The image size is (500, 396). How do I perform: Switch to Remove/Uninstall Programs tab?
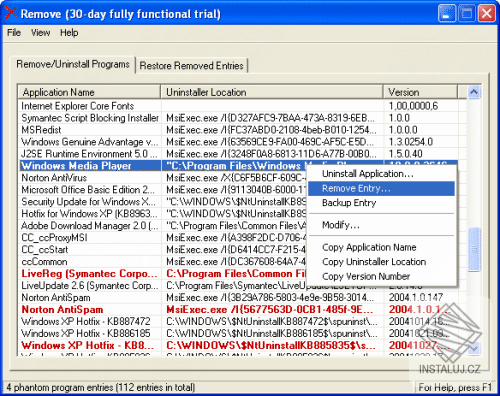(73, 64)
